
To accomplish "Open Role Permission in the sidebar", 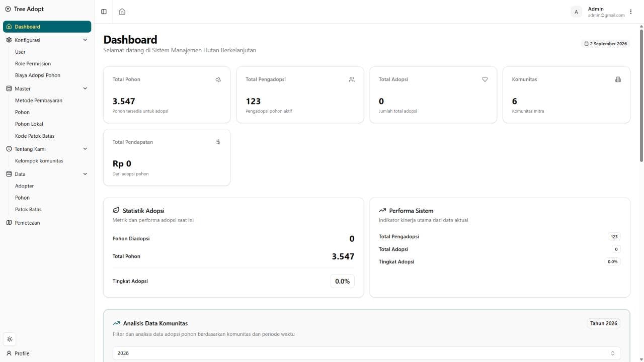I will tap(33, 64).
